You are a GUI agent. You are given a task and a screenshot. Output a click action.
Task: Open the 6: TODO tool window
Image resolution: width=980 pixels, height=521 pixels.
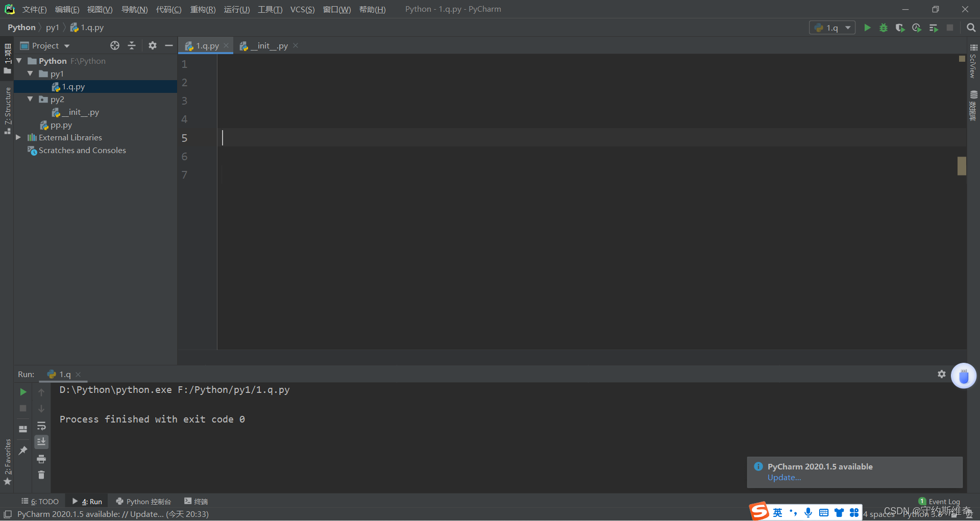(x=40, y=502)
